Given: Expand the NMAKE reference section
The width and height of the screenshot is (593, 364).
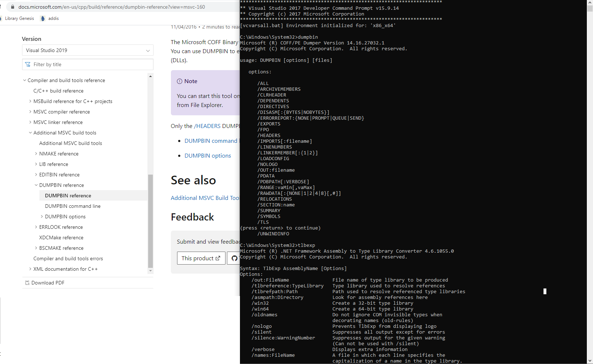Looking at the screenshot, I should click(36, 154).
